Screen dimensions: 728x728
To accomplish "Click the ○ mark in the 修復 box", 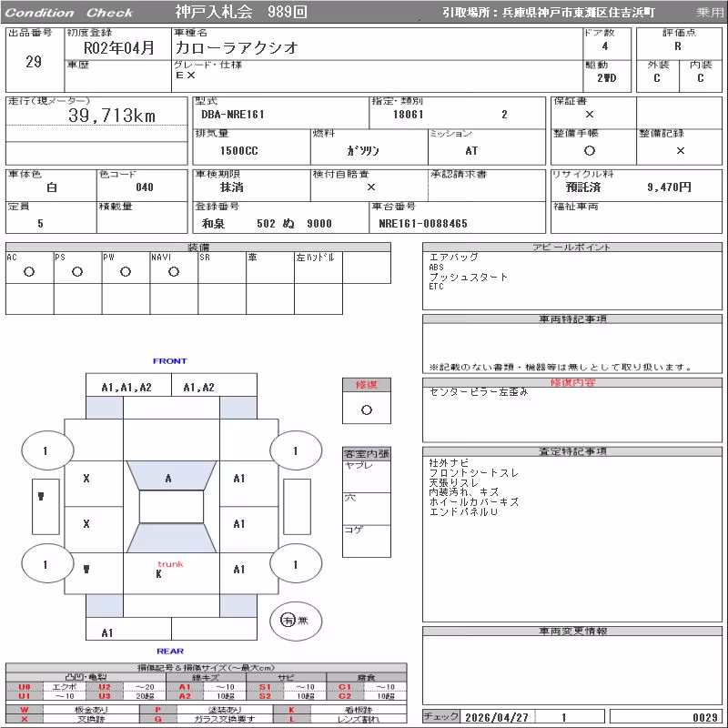I will coord(367,410).
